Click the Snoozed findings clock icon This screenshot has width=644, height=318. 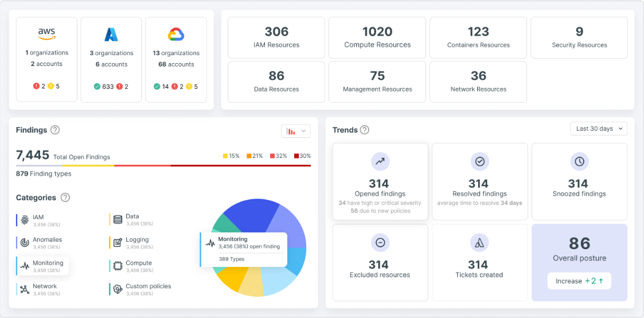(x=579, y=162)
